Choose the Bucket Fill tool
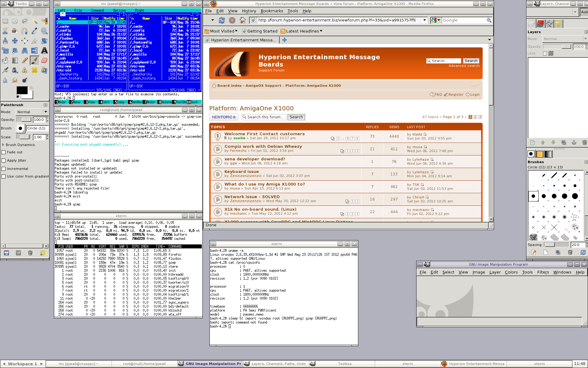The image size is (588, 368). tap(5, 60)
